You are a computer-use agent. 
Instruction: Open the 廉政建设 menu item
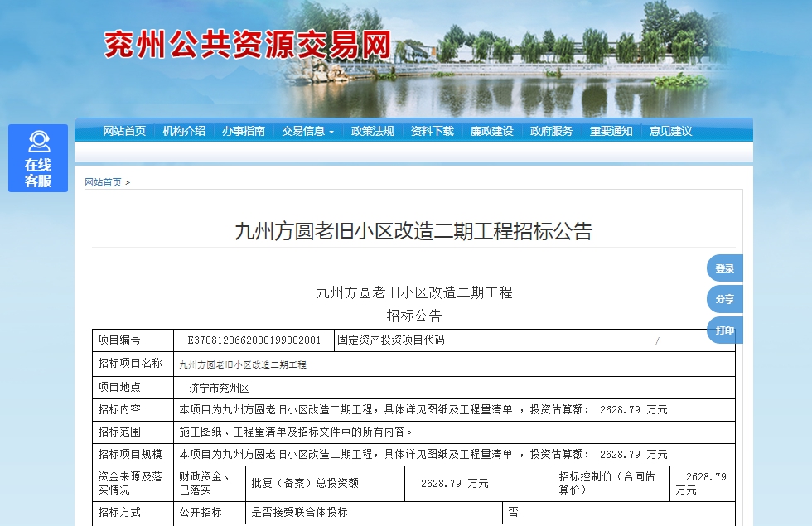click(x=491, y=131)
